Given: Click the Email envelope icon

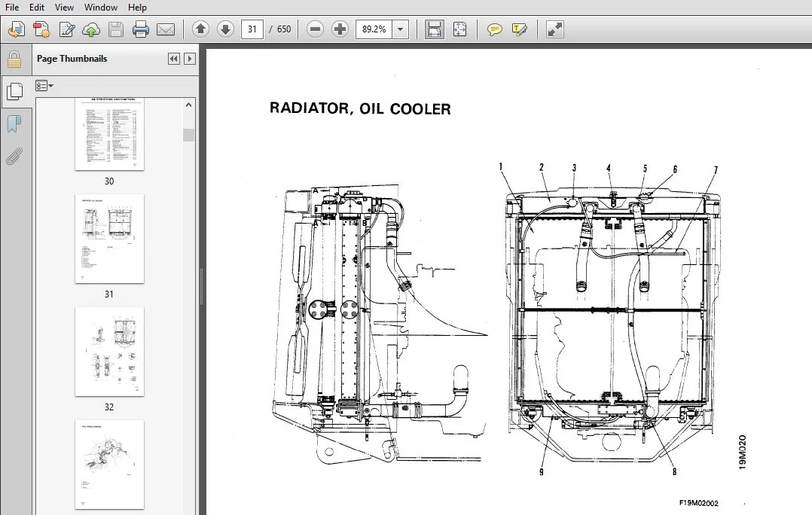Looking at the screenshot, I should coord(166,29).
